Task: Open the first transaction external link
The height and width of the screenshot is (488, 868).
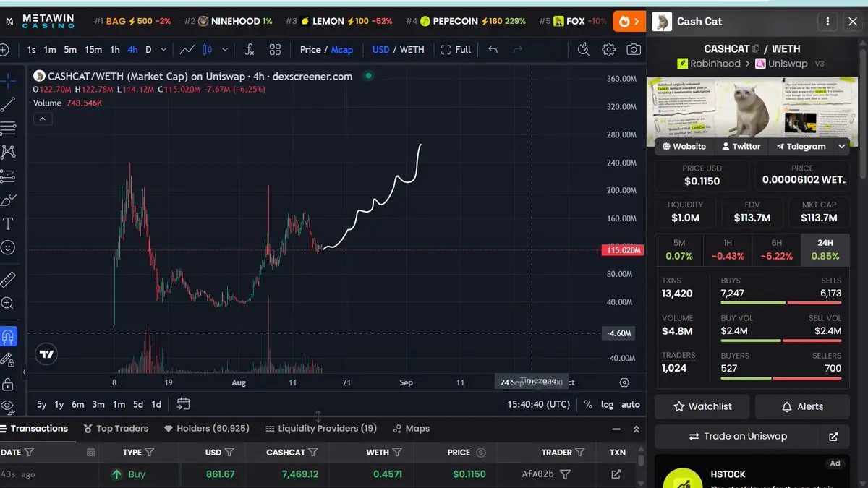Action: (x=616, y=474)
